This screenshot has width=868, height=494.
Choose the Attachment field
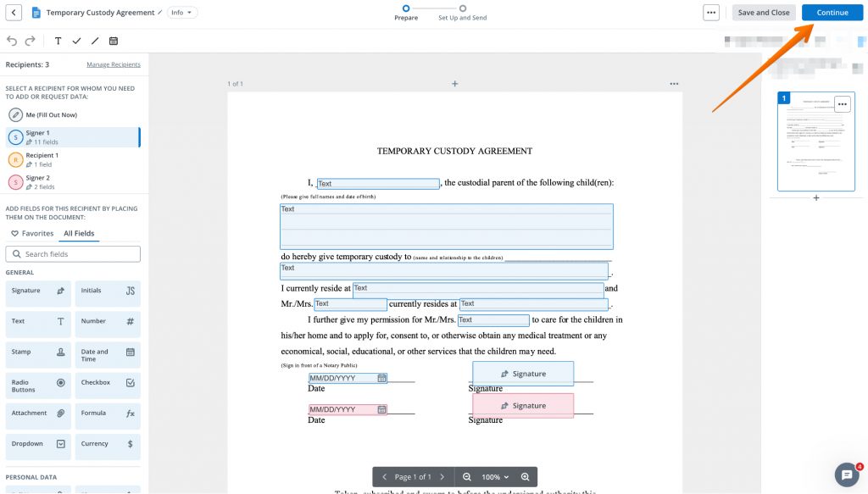pyautogui.click(x=38, y=416)
